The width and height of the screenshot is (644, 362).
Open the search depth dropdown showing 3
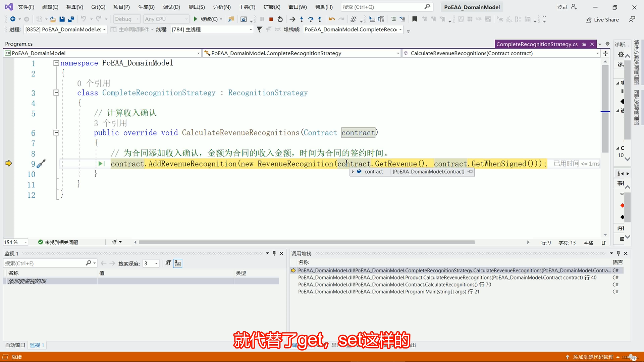click(151, 263)
